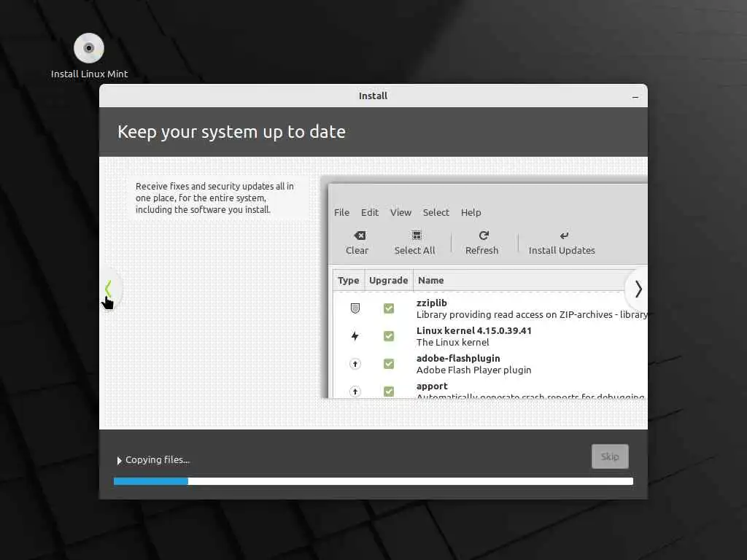Screen dimensions: 747x560
Task: Expand the Copying files details triangle
Action: tap(119, 461)
